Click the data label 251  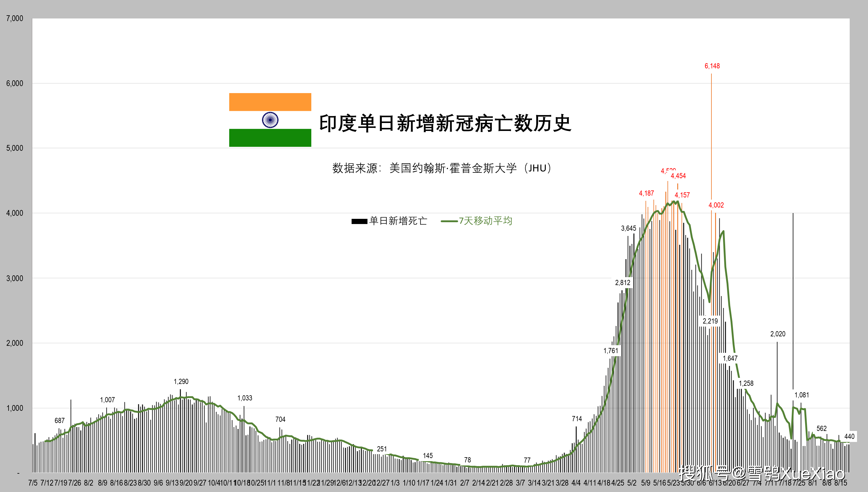coord(382,449)
